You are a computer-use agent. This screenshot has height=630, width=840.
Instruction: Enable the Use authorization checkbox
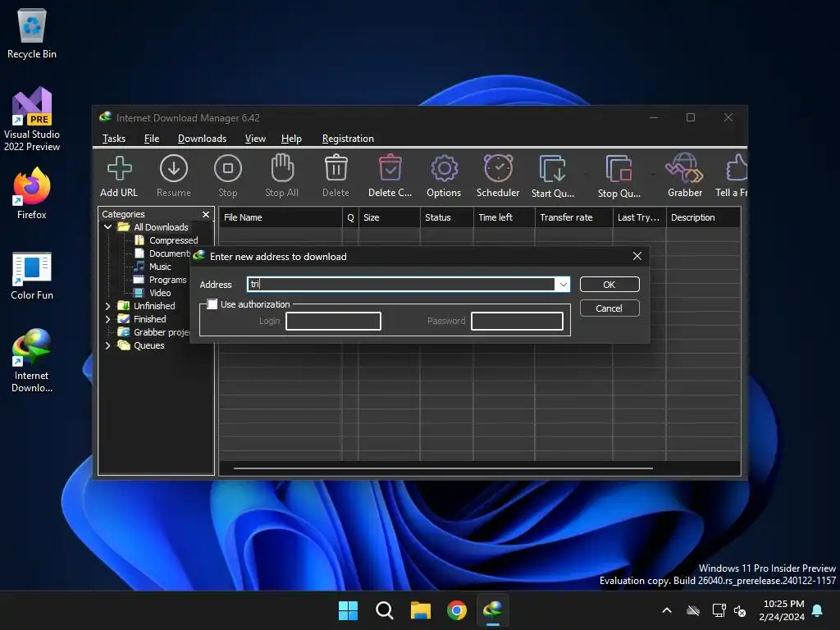click(212, 304)
